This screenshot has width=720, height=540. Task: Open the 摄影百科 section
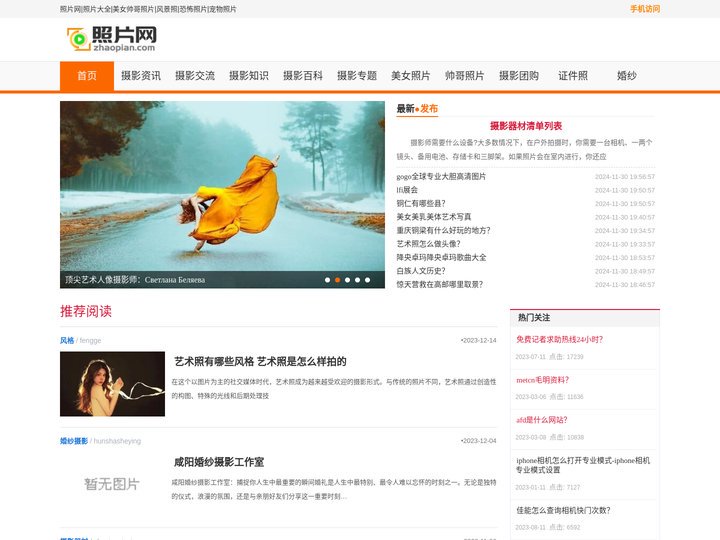coord(303,76)
